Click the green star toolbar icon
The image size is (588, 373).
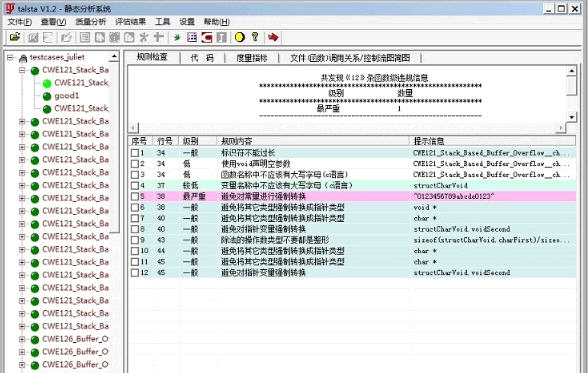click(177, 37)
